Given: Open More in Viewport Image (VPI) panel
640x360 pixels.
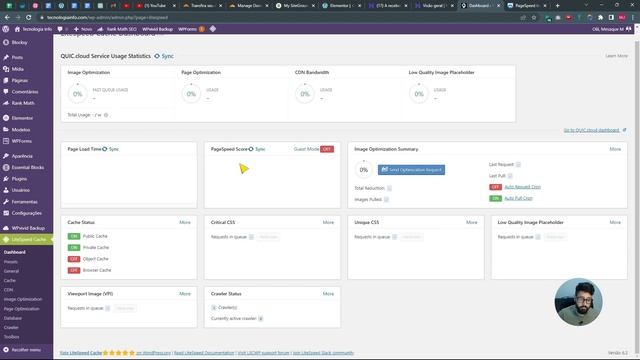Looking at the screenshot, I should (185, 294).
